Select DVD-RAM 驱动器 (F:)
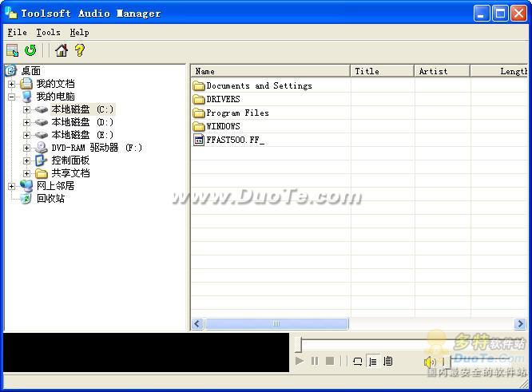The height and width of the screenshot is (392, 532). (97, 148)
